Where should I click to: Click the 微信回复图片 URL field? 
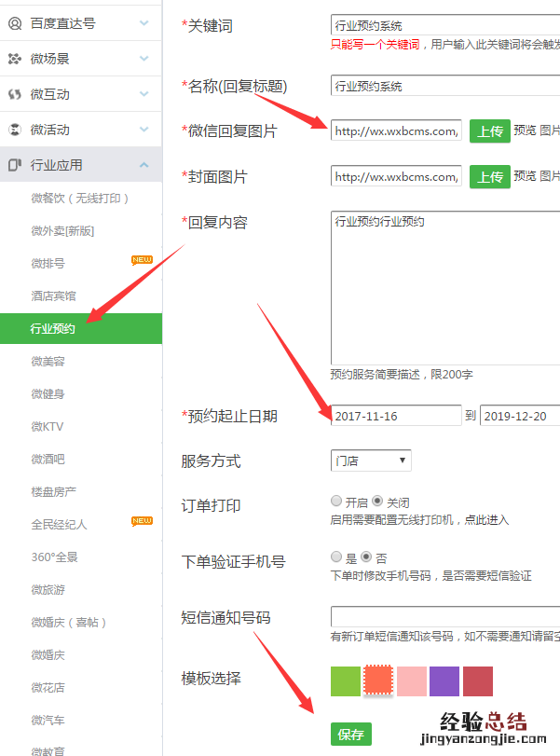pos(396,131)
